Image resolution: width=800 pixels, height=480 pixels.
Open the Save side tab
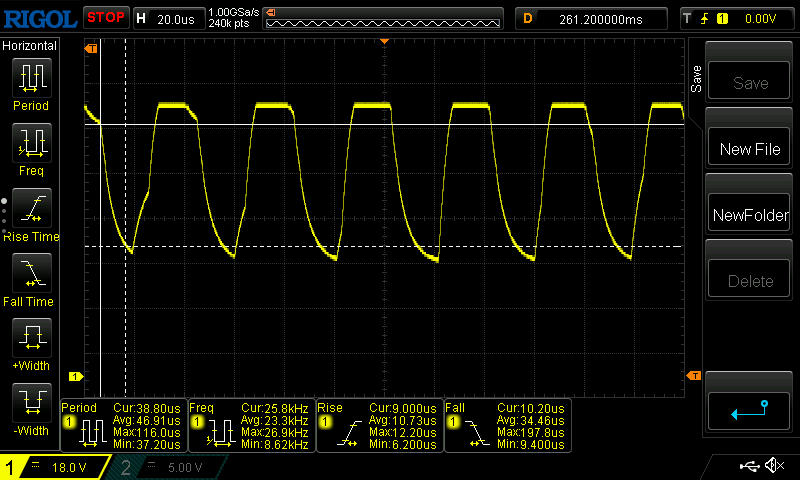pyautogui.click(x=696, y=77)
